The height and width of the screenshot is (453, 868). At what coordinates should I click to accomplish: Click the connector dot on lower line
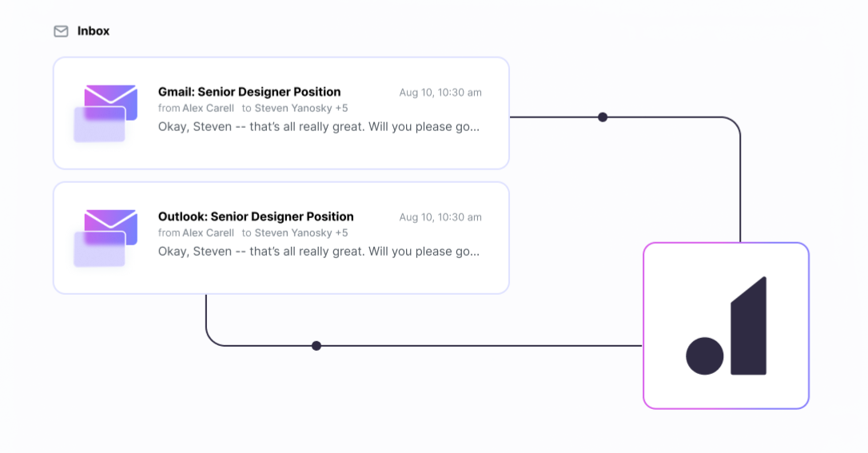[x=316, y=346]
